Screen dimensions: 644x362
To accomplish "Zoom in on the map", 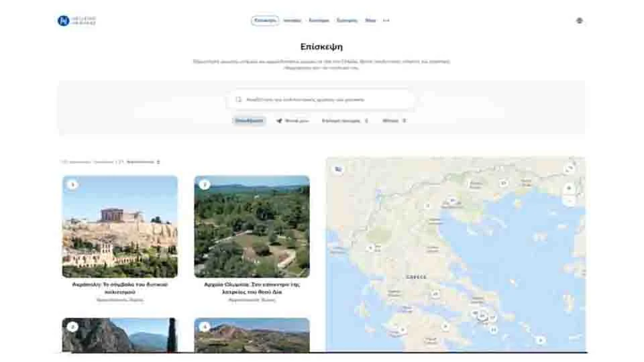I will point(569,188).
